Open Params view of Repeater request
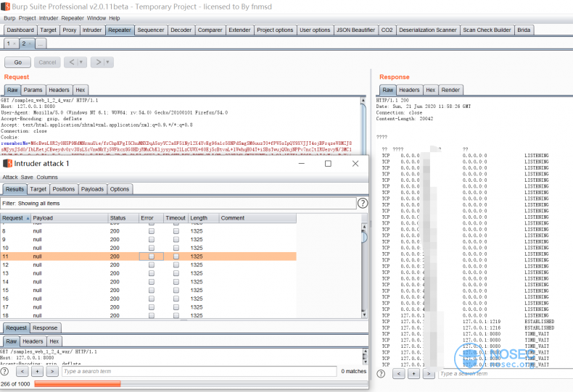Viewport: 573px width, 392px height. coord(33,90)
